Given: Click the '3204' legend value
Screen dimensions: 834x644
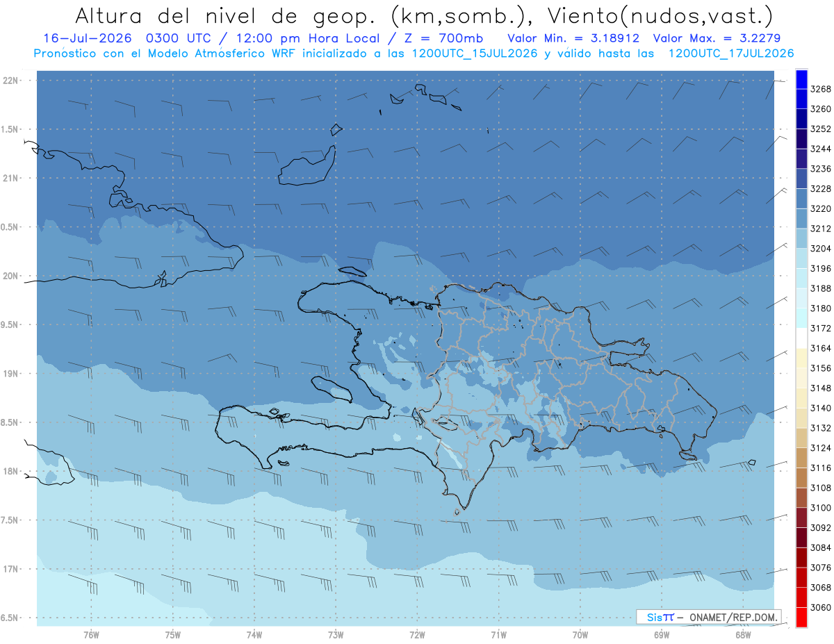Looking at the screenshot, I should click(821, 249).
